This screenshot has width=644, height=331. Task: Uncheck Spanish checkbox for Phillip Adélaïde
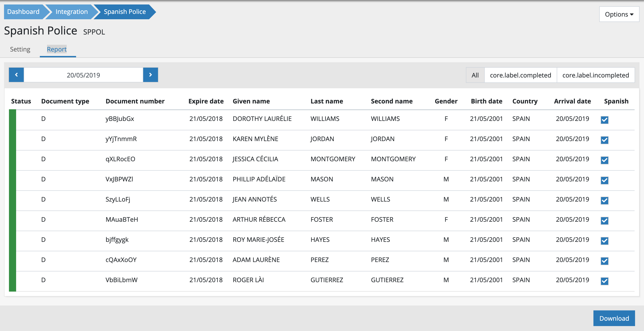604,180
